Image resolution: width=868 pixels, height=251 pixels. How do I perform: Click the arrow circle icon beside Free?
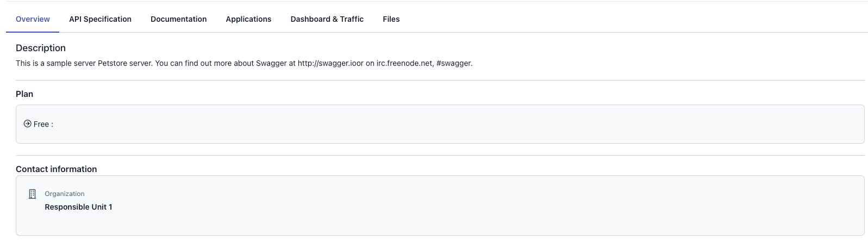27,124
